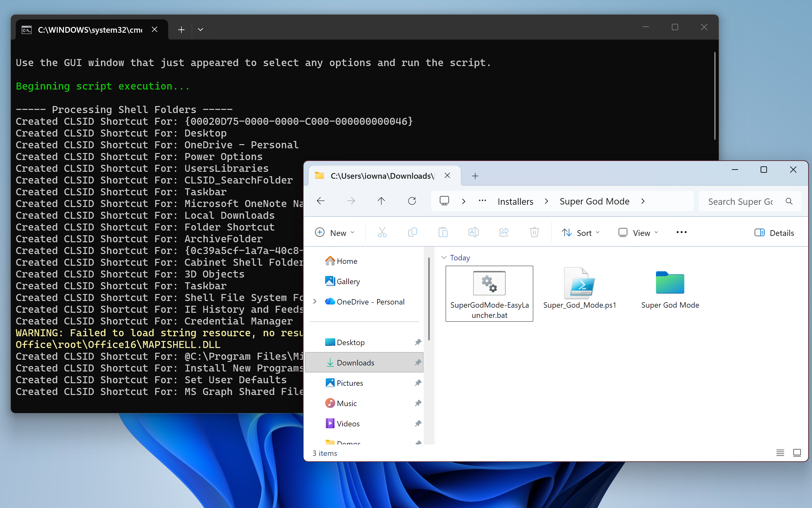The image size is (812, 508).
Task: Select SuperGodMode-EasyLauncher.bat file
Action: (489, 294)
